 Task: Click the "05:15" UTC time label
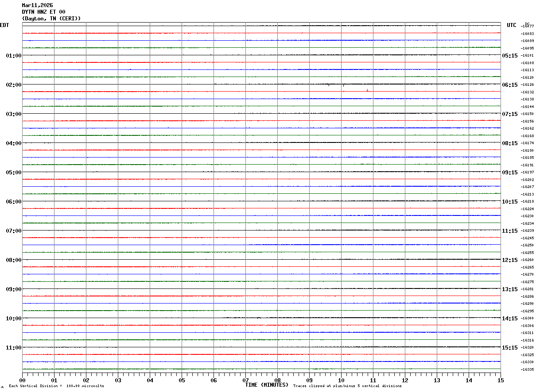(x=509, y=56)
